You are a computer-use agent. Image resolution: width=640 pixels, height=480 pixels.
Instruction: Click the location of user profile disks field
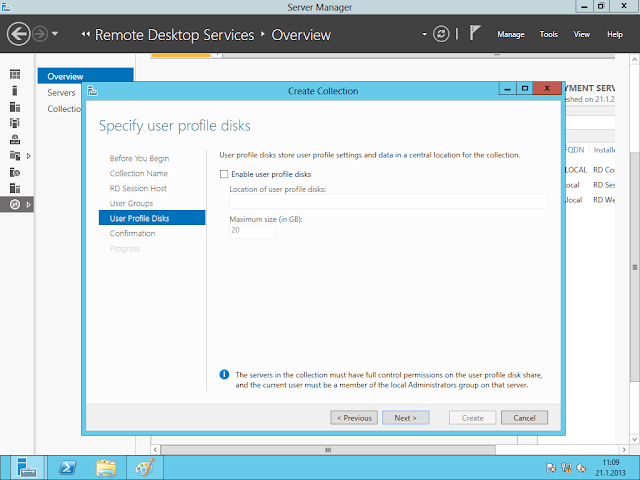click(x=388, y=201)
